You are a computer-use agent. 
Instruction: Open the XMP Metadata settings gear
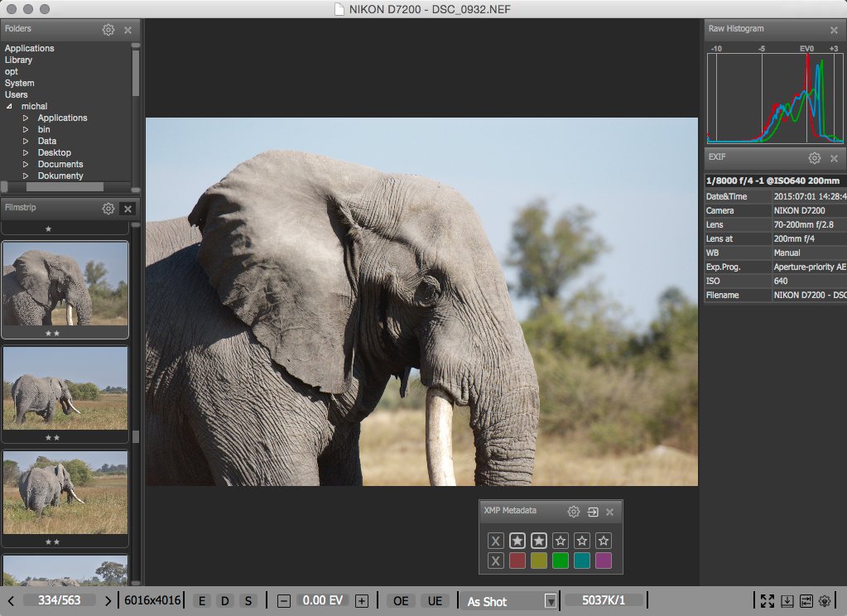click(x=574, y=512)
